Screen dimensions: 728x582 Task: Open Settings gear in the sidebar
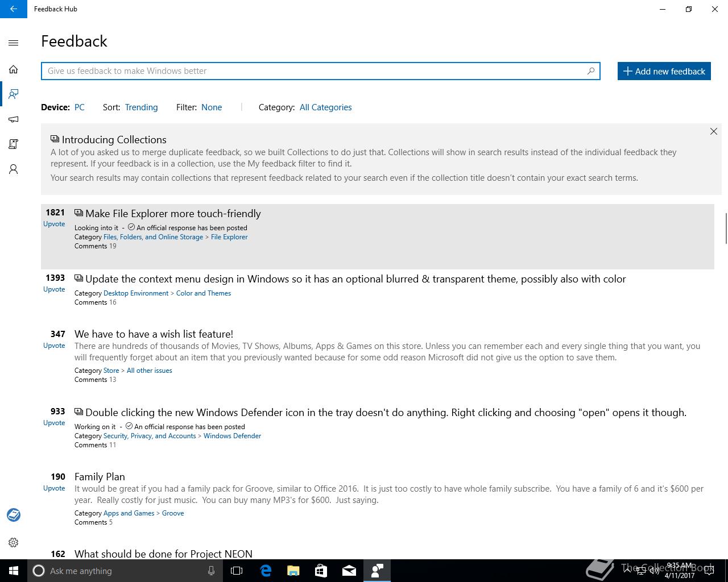click(x=14, y=543)
